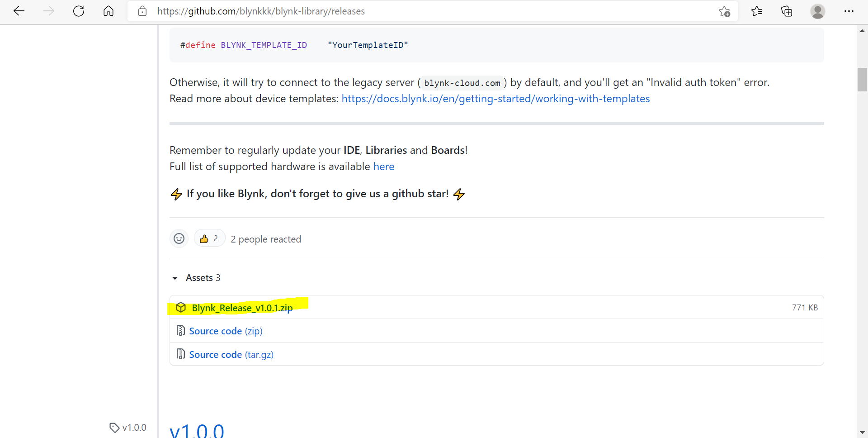Click the '771 KB' file size

tap(805, 308)
